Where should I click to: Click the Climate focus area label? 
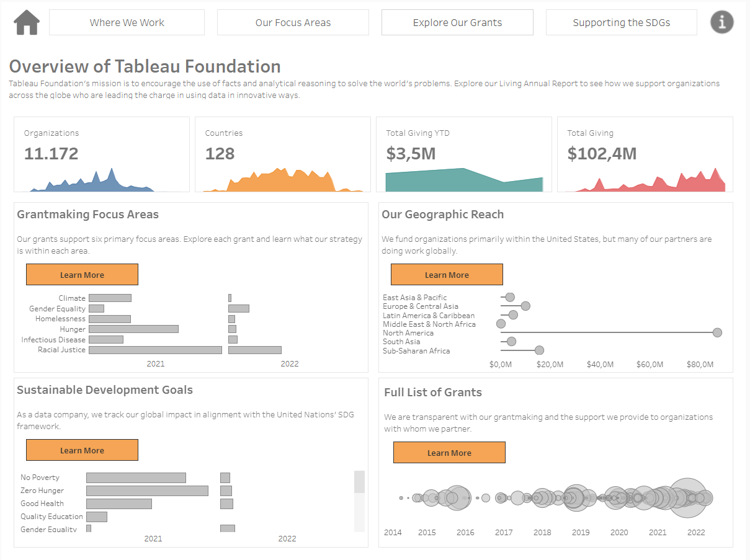pyautogui.click(x=72, y=298)
